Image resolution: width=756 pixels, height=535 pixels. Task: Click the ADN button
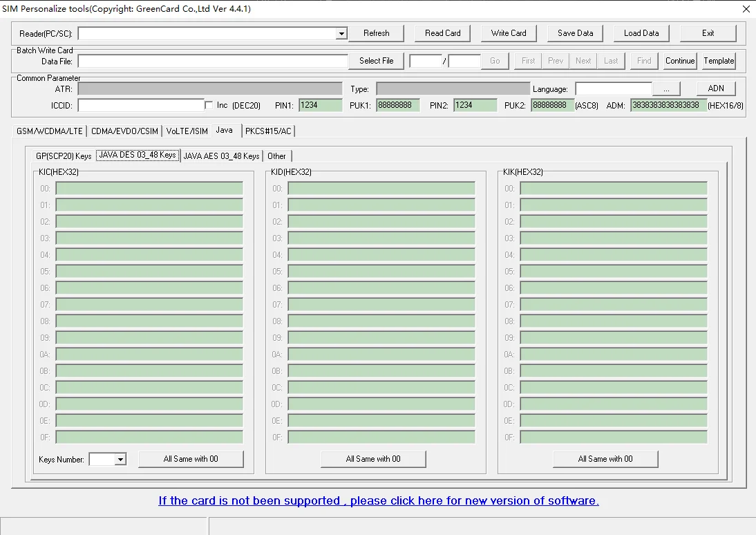pos(716,88)
